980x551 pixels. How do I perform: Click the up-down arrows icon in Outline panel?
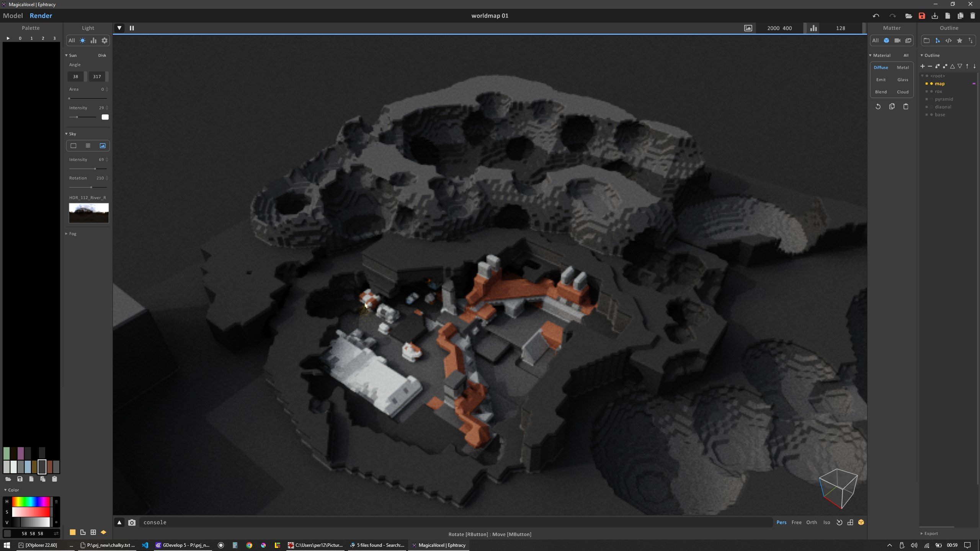[x=970, y=41]
